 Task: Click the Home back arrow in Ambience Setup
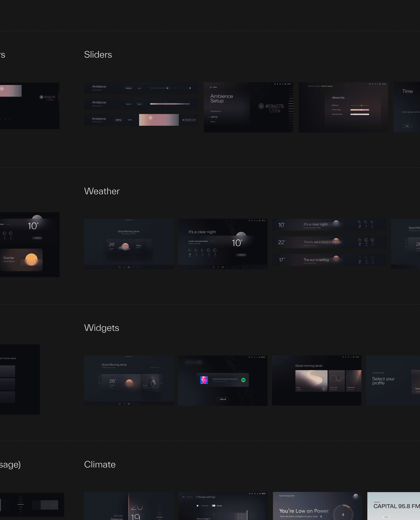(211, 87)
